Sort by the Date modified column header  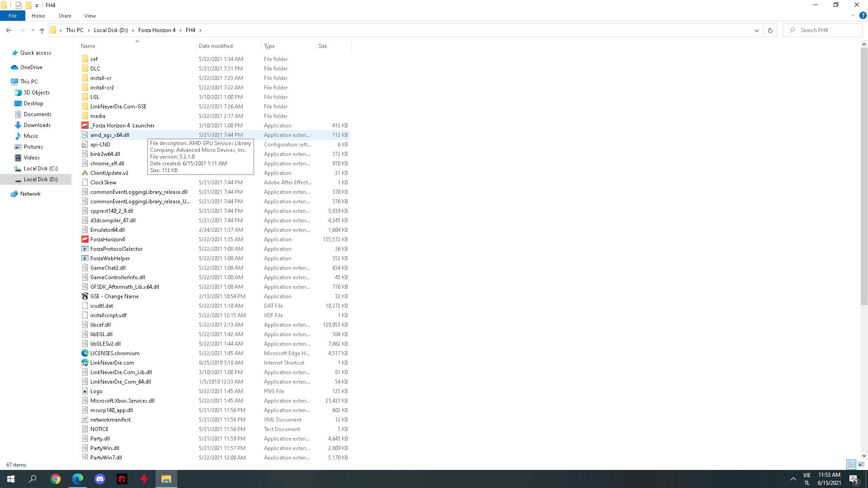[x=216, y=46]
